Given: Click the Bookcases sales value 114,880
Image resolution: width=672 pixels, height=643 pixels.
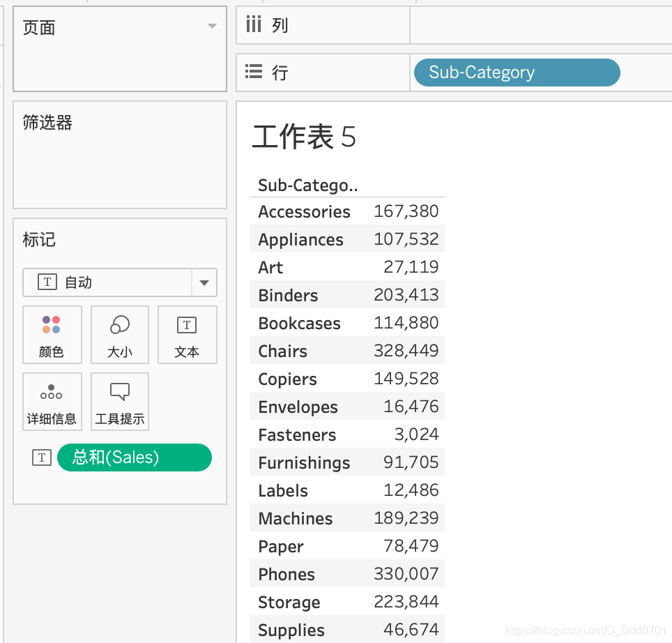Looking at the screenshot, I should coord(406,323).
